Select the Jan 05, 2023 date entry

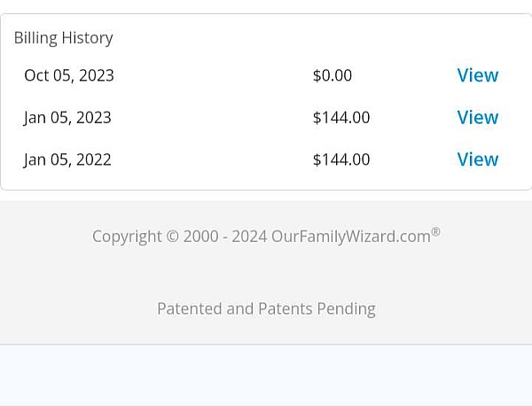pyautogui.click(x=67, y=117)
